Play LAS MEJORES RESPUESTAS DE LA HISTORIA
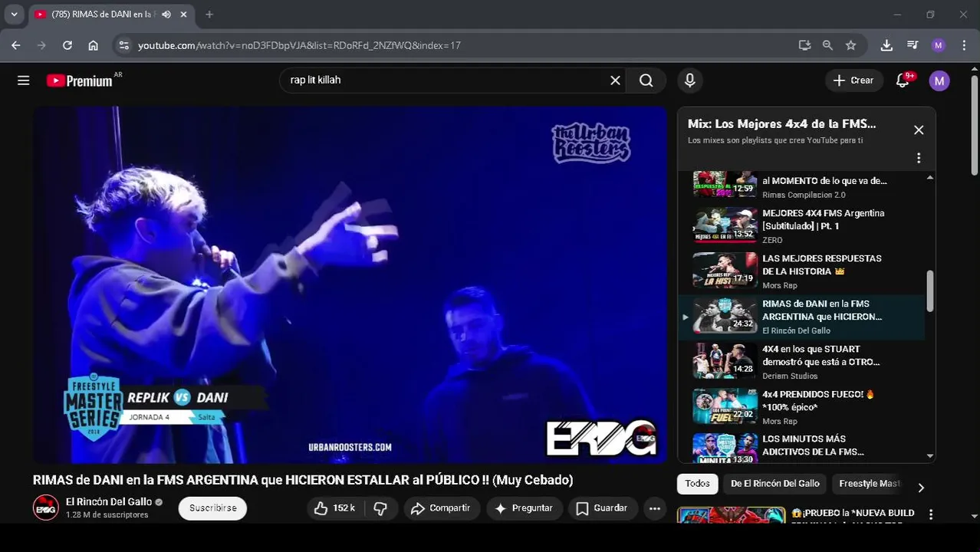This screenshot has height=552, width=980. [801, 271]
